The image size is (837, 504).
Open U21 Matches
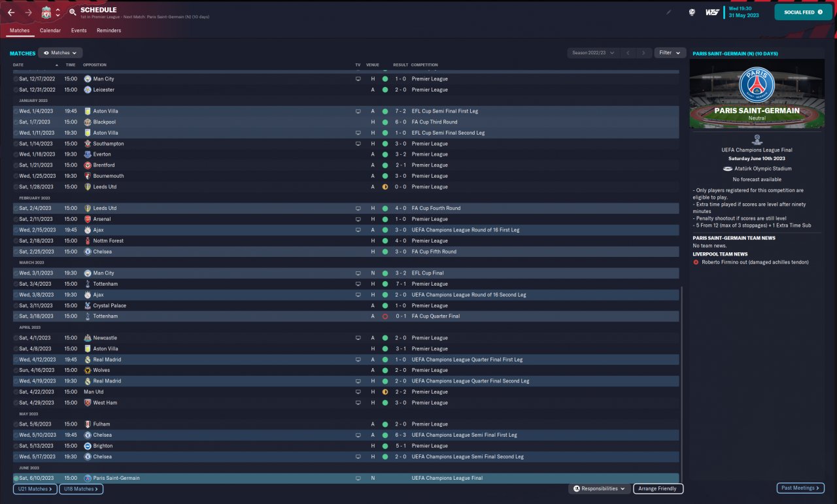[35, 488]
